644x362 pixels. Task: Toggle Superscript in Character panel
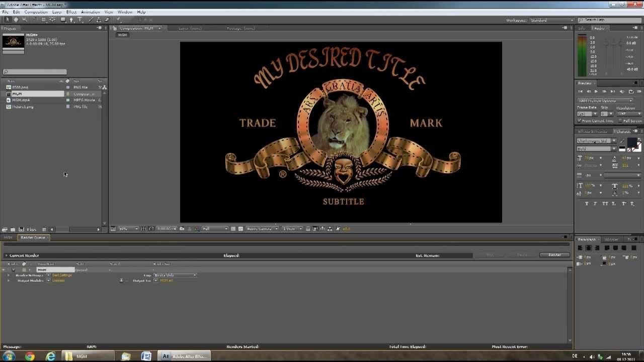click(624, 204)
